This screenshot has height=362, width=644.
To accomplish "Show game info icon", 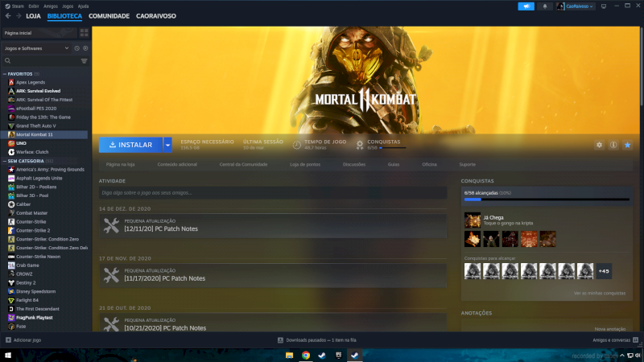I will click(x=613, y=145).
